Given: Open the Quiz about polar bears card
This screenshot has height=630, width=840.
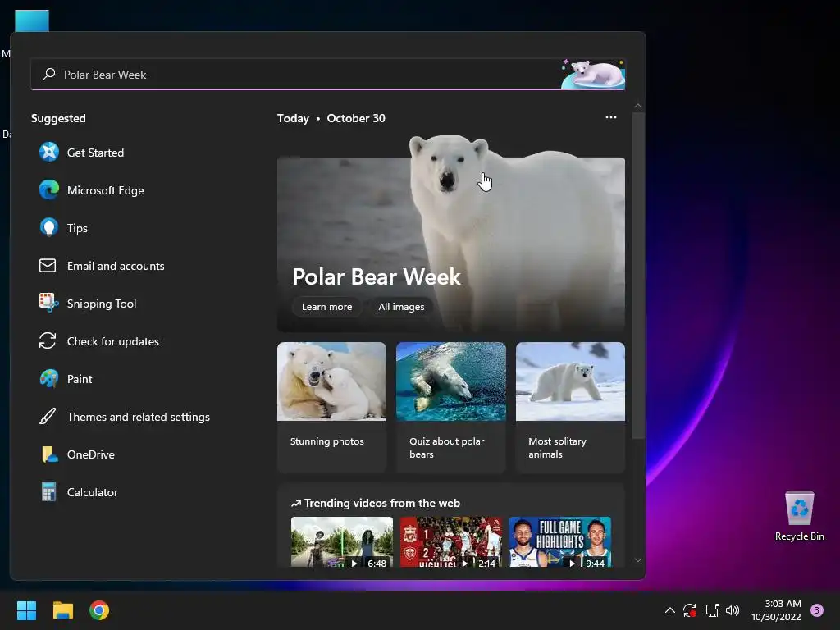Looking at the screenshot, I should (451, 407).
